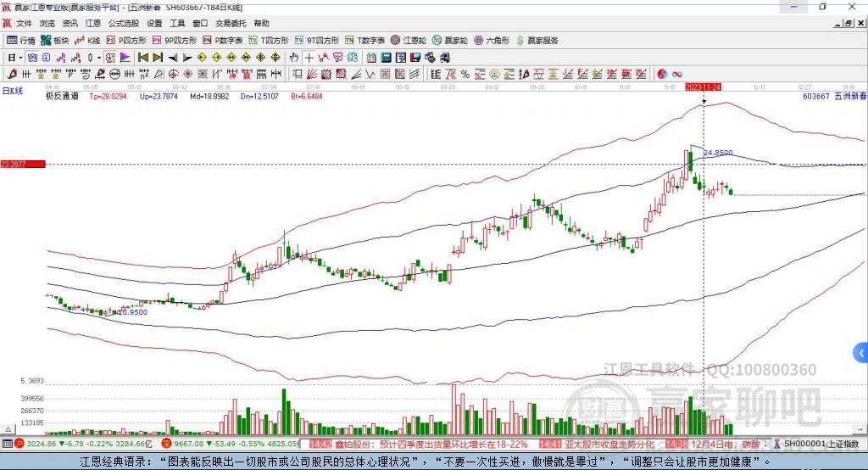The height and width of the screenshot is (470, 868).
Task: Select the angle lines tool icon
Action: (356, 75)
